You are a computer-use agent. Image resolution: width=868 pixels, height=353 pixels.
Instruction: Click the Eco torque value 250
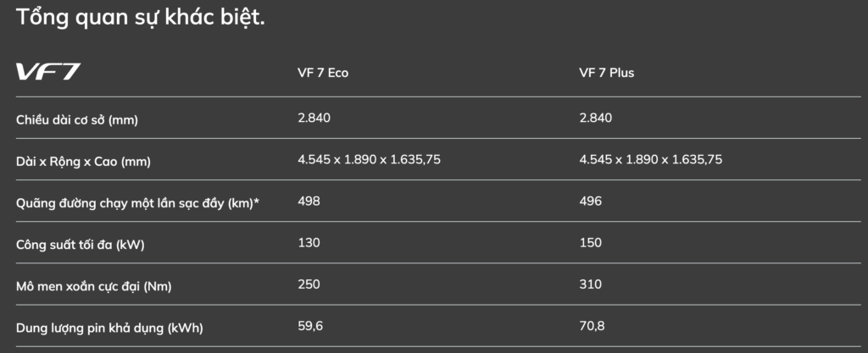309,284
